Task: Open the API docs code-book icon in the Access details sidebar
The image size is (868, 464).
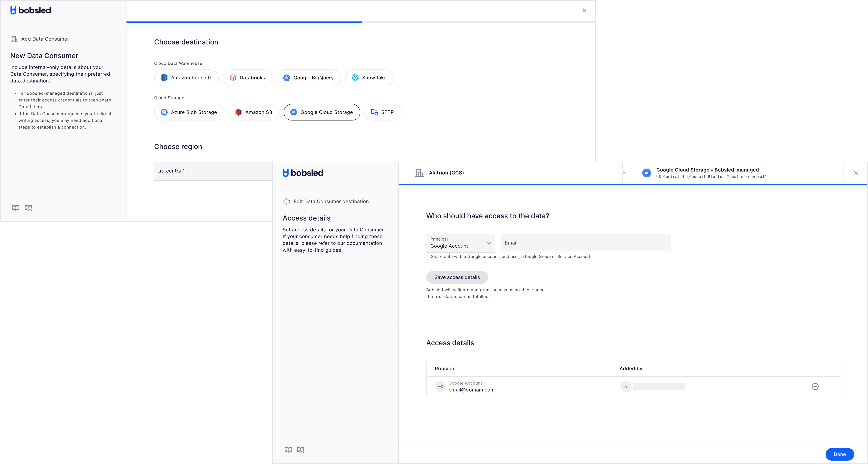Action: (301, 450)
